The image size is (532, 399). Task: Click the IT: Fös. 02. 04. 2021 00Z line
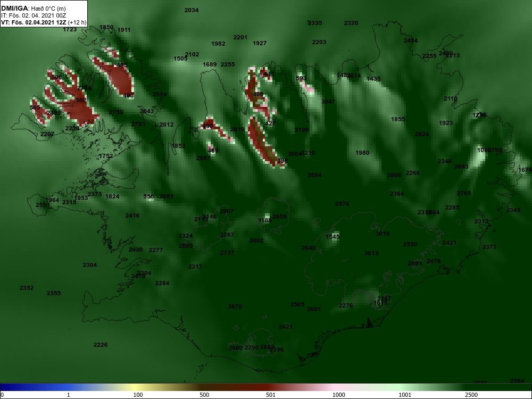(33, 15)
